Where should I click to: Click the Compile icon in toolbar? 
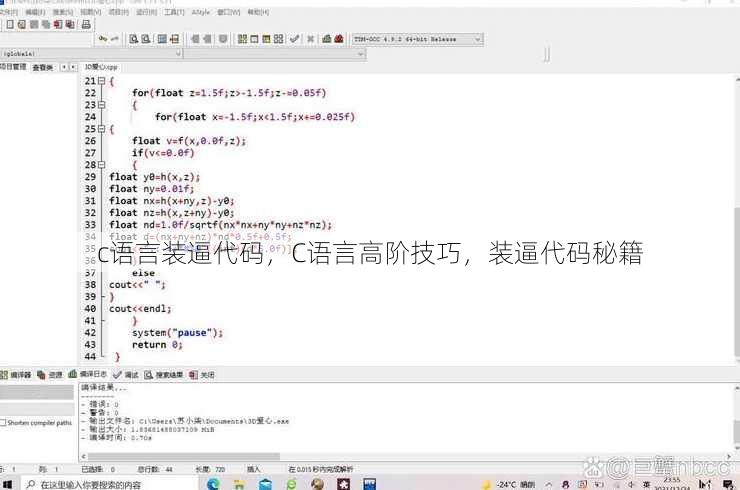click(x=242, y=39)
